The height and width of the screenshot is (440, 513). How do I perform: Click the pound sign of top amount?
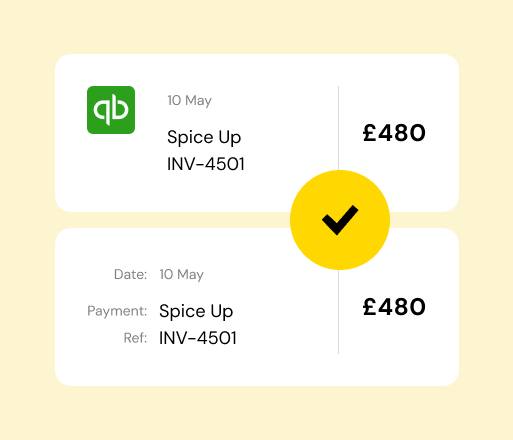(369, 133)
